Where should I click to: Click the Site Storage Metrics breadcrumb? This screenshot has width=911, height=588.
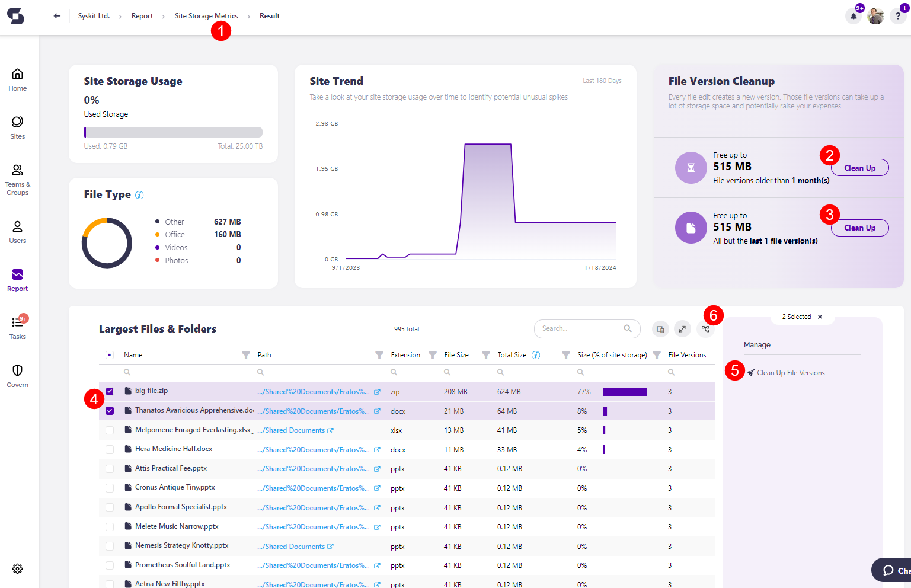point(206,15)
